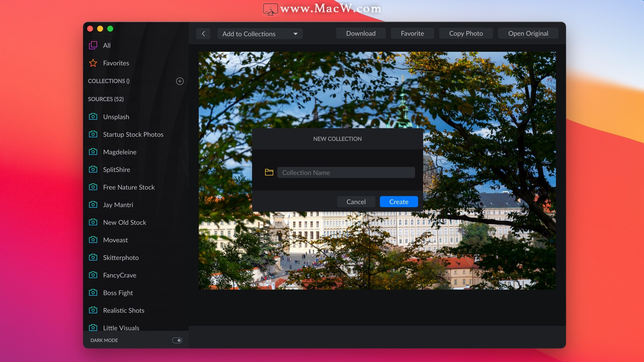
Task: Click the Favorites star icon in sidebar
Action: point(93,63)
